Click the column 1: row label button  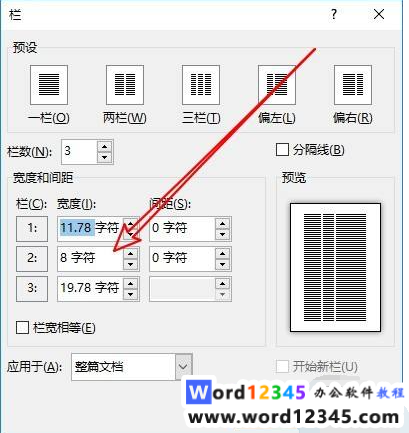[32, 229]
